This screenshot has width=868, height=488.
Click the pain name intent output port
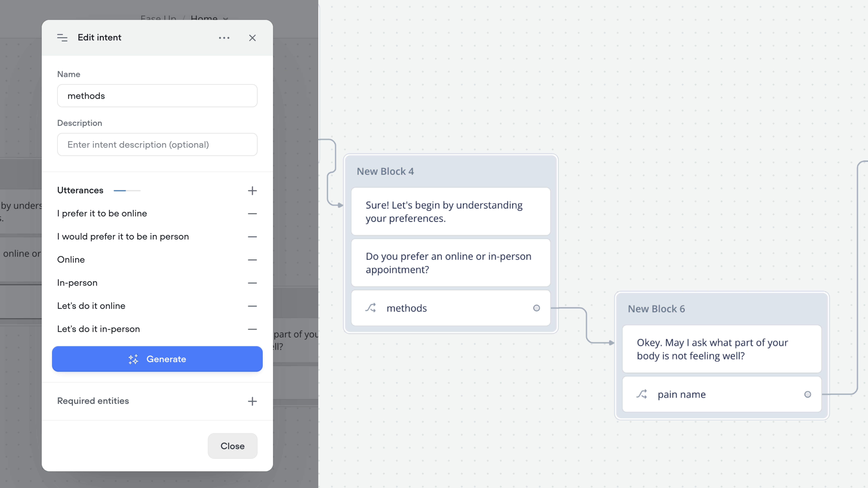pyautogui.click(x=808, y=394)
